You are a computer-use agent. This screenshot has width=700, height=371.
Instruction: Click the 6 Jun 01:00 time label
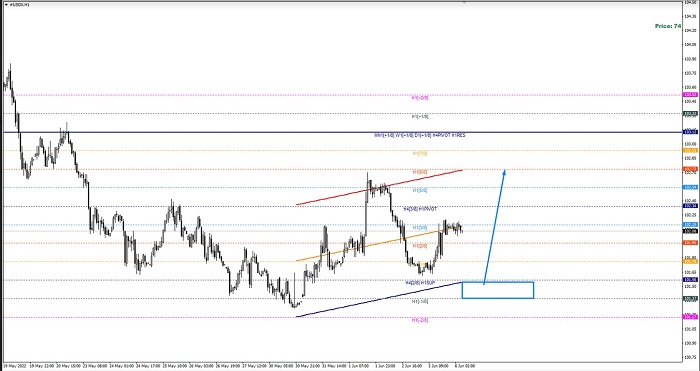coord(465,366)
